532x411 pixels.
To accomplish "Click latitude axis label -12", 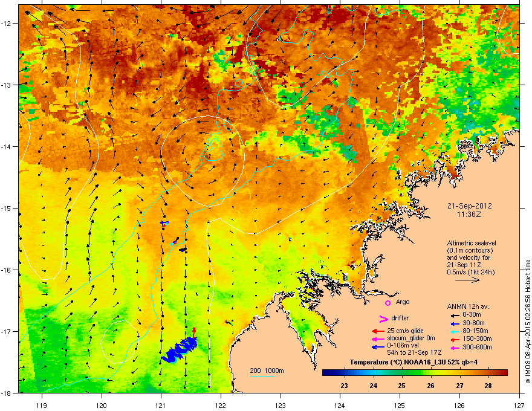I will 7,24.
